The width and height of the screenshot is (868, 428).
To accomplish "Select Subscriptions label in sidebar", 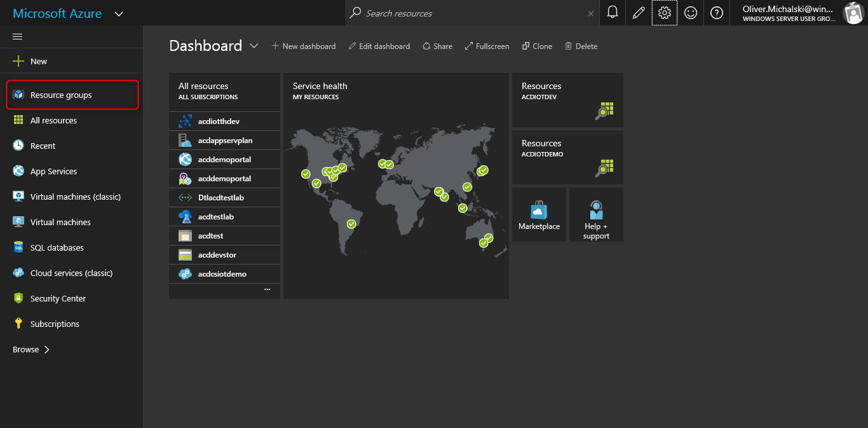I will click(x=55, y=324).
